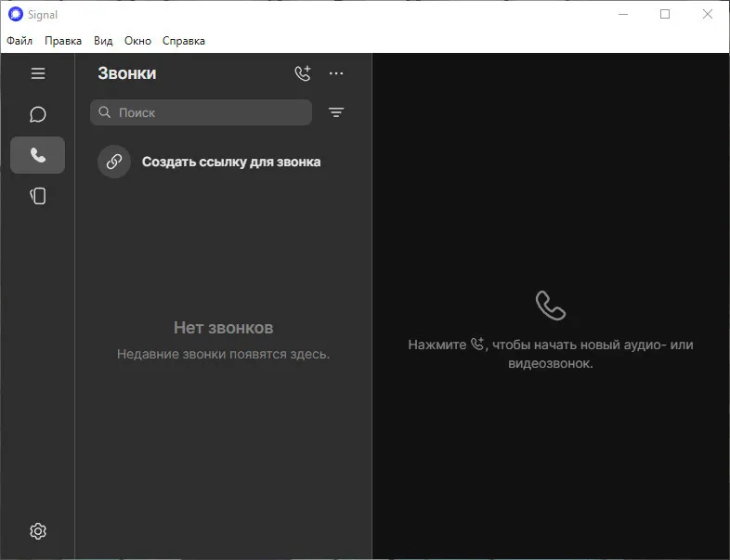The width and height of the screenshot is (730, 560).
Task: Open the Файл menu
Action: tap(20, 41)
